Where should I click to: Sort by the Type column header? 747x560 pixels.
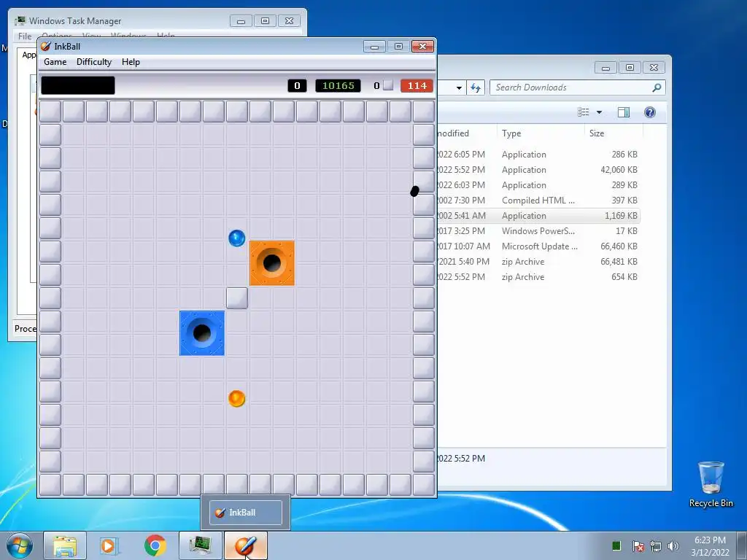pyautogui.click(x=541, y=133)
